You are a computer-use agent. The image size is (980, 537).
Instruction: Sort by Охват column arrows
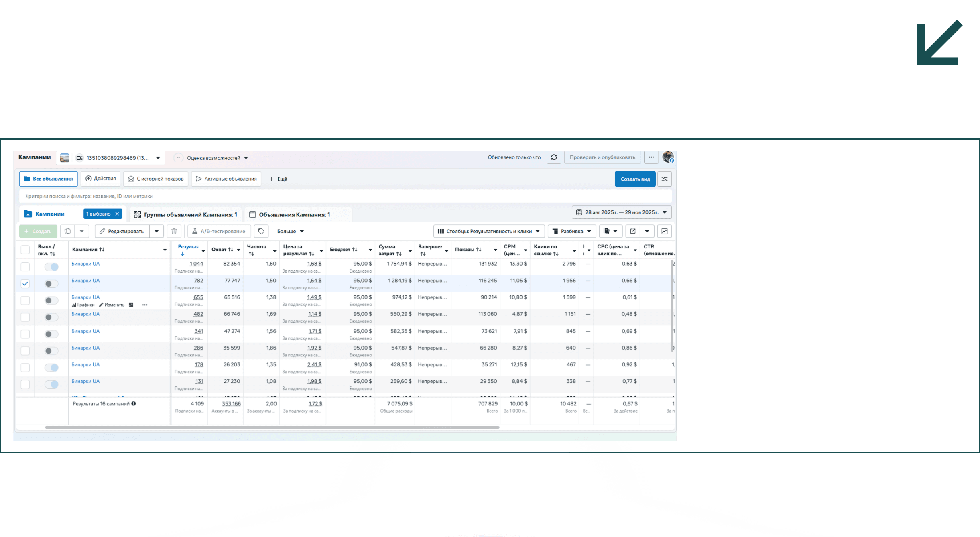pos(231,250)
